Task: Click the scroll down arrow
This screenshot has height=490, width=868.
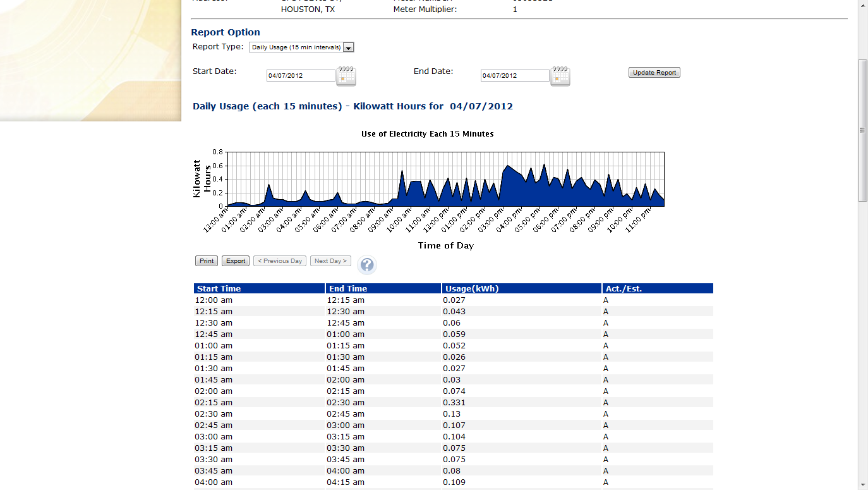Action: [x=862, y=485]
